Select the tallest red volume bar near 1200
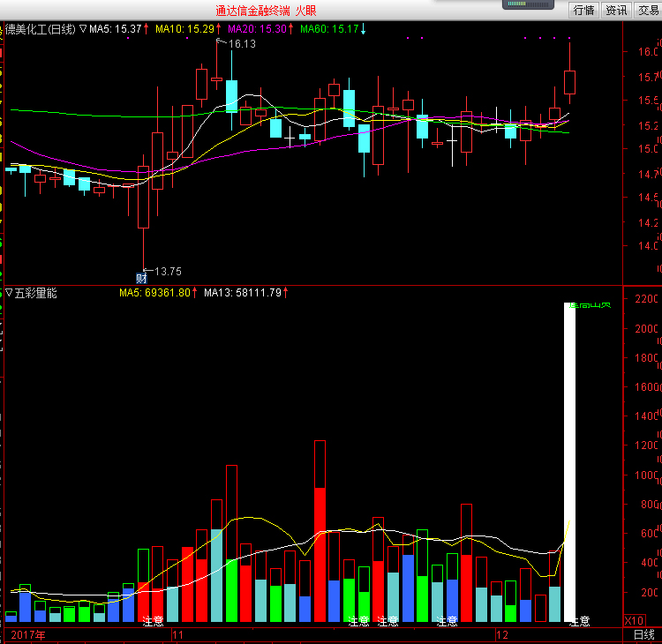Viewport: 662px width, 644px height. [320, 531]
